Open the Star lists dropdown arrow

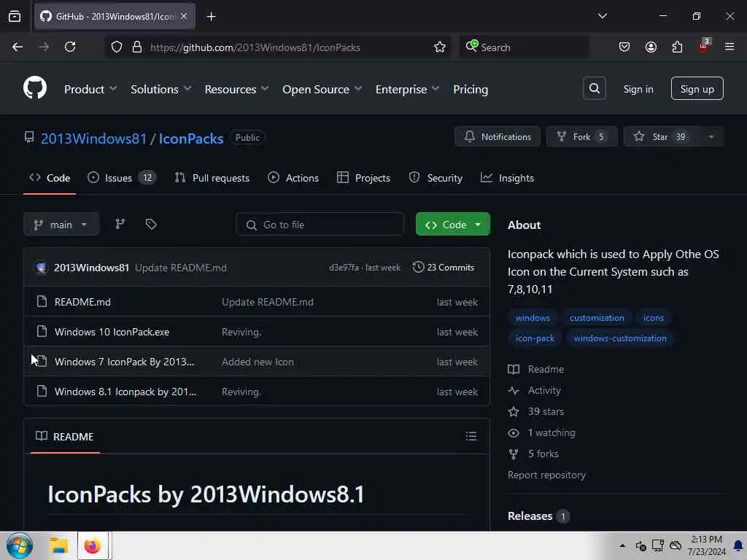tap(711, 136)
